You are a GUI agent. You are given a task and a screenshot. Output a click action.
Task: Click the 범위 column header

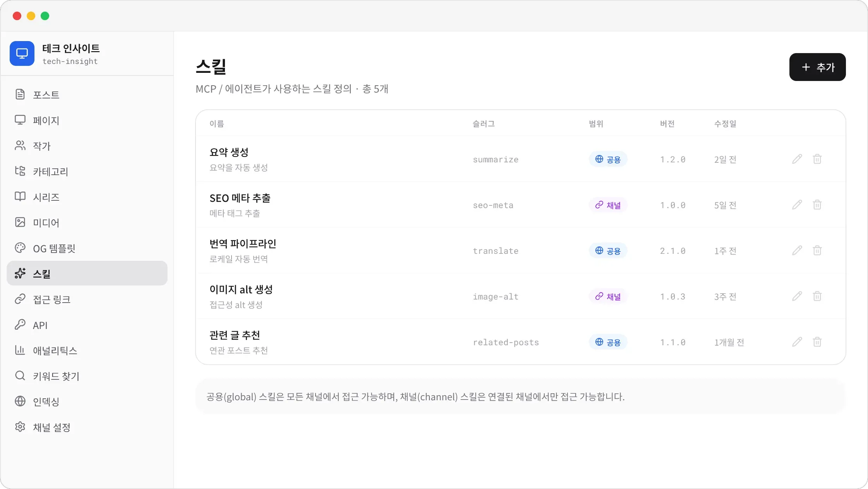tap(596, 124)
